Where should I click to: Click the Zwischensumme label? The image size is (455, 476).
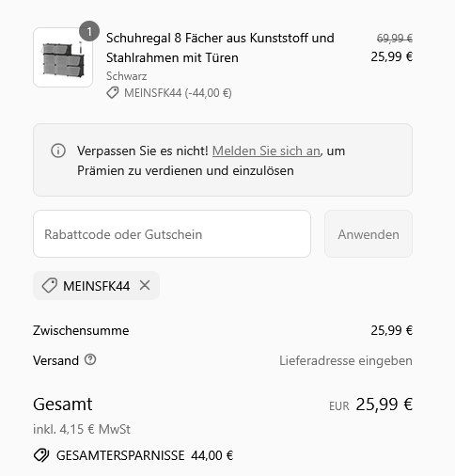(81, 330)
